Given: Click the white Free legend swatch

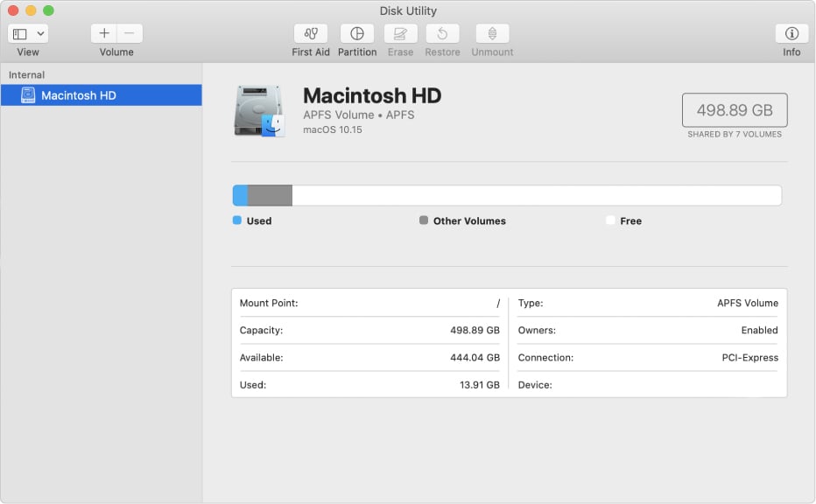Looking at the screenshot, I should 610,220.
